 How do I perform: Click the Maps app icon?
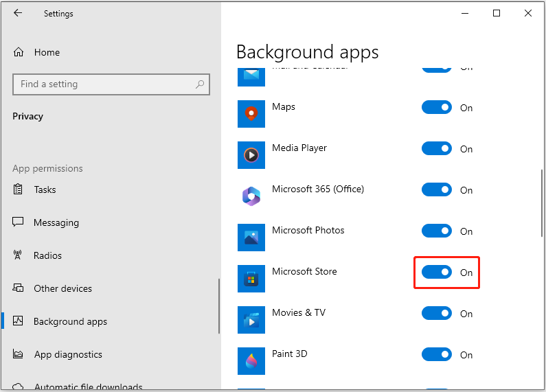[x=251, y=114]
